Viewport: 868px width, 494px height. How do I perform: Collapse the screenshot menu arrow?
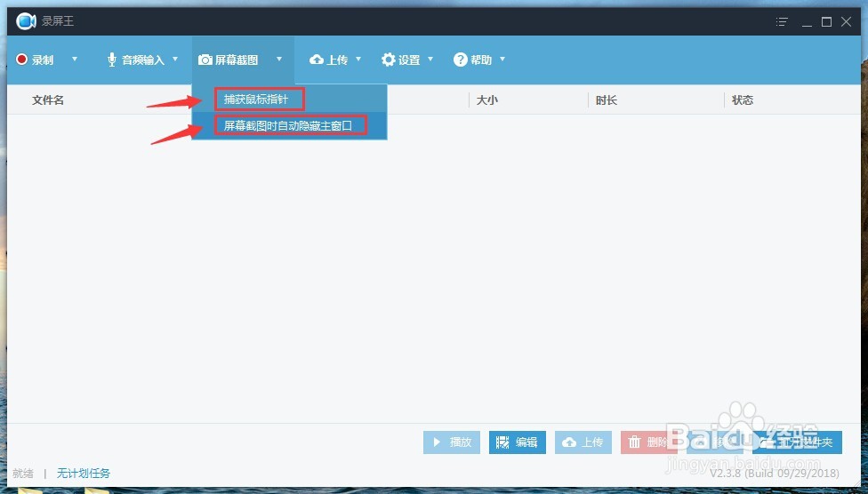tap(279, 59)
